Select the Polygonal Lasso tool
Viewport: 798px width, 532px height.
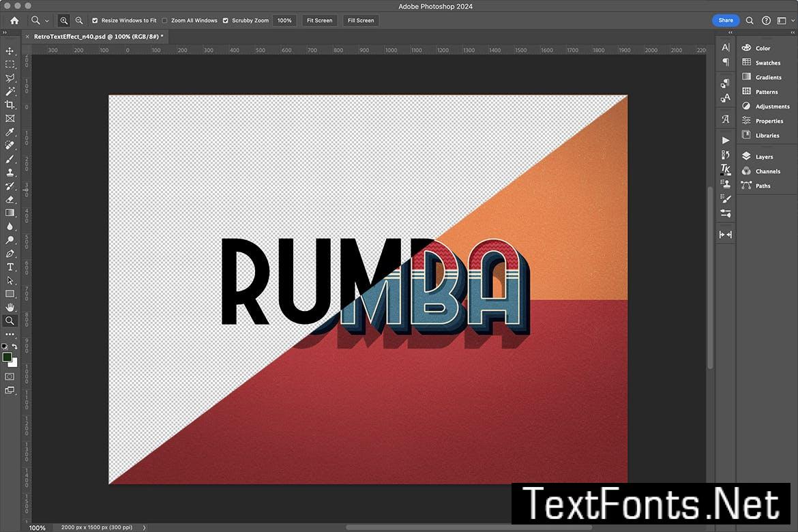[x=10, y=78]
